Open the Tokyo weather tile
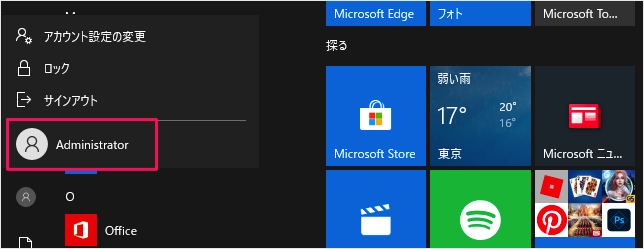 (x=480, y=115)
